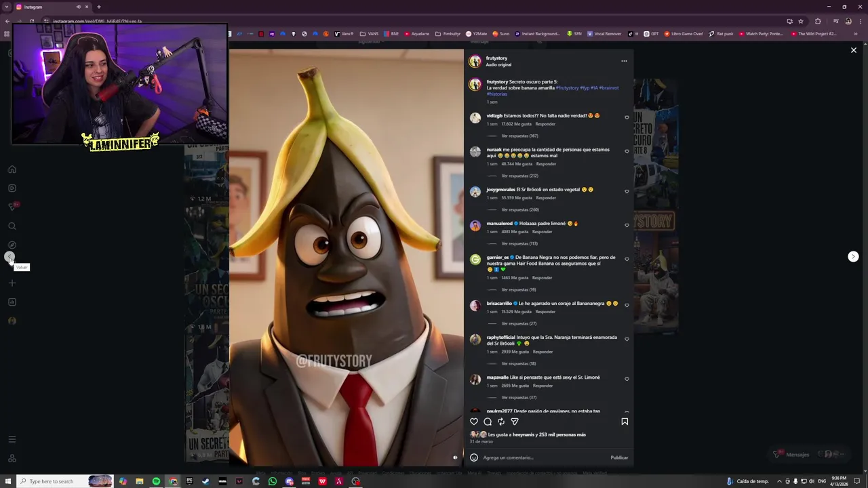Viewport: 868px width, 488px height.
Task: Like brisacarrillo's comment
Action: pyautogui.click(x=627, y=305)
